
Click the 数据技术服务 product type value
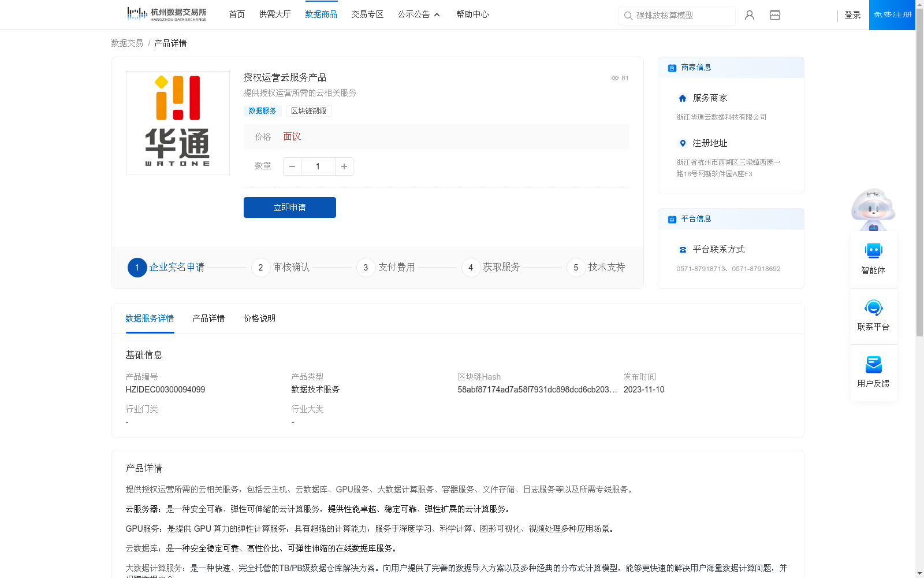pos(316,390)
